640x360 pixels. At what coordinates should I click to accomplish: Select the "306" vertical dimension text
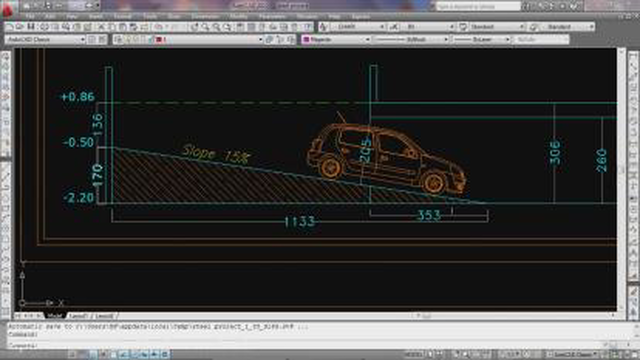coord(555,152)
